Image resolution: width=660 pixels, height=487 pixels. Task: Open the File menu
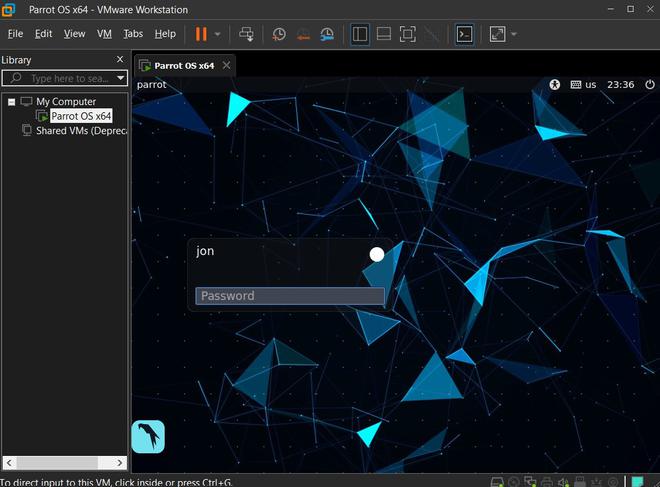click(15, 34)
